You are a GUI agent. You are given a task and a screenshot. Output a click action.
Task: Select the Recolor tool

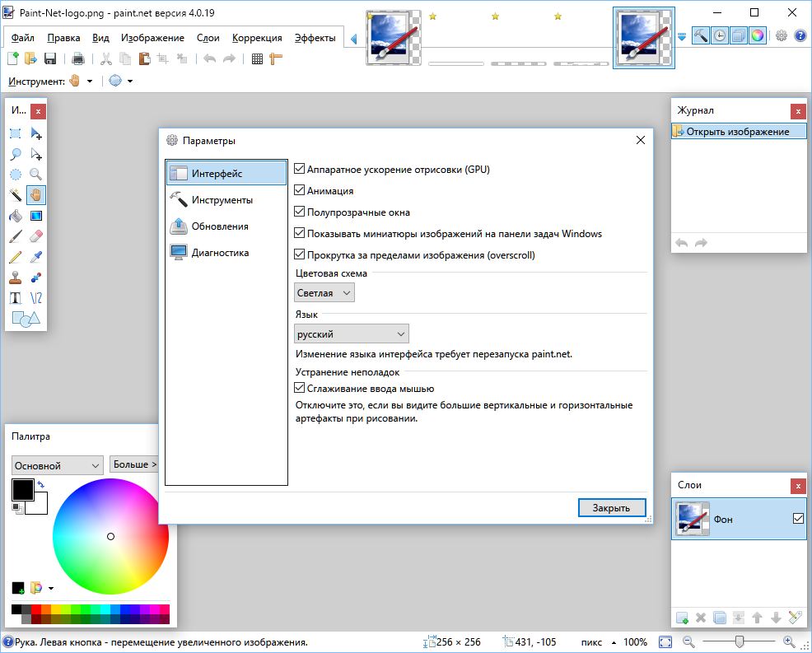[35, 278]
